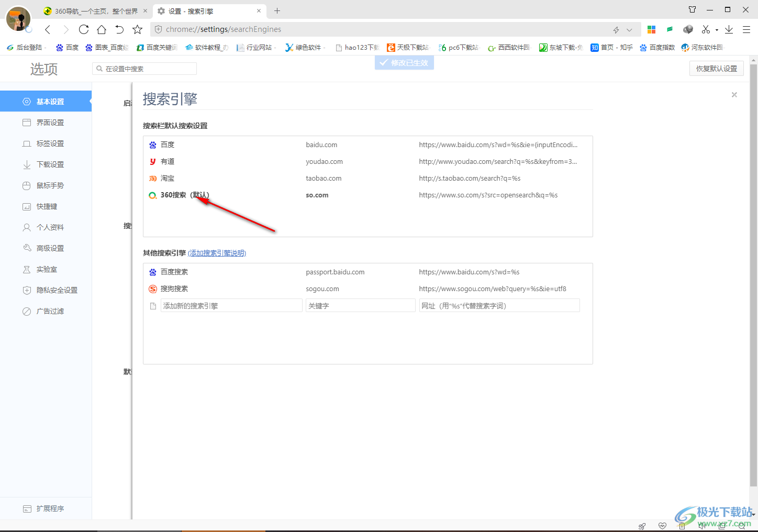
Task: Expand the screenshot tool dropdown arrow
Action: coord(717,30)
